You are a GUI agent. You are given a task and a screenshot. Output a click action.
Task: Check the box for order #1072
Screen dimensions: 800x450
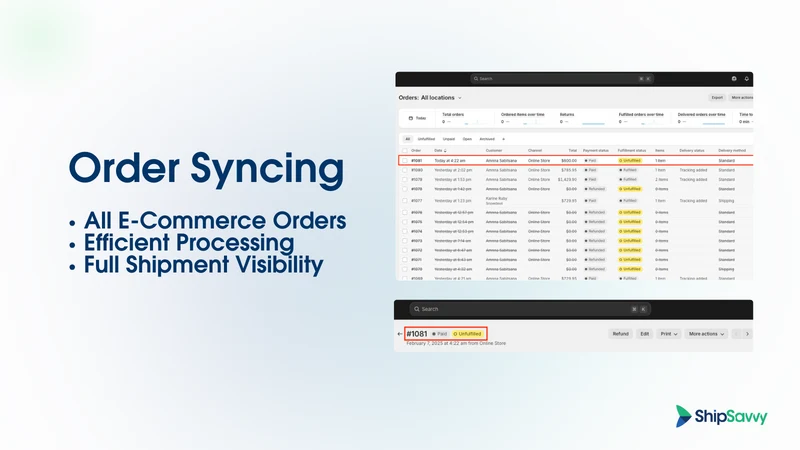coord(405,250)
